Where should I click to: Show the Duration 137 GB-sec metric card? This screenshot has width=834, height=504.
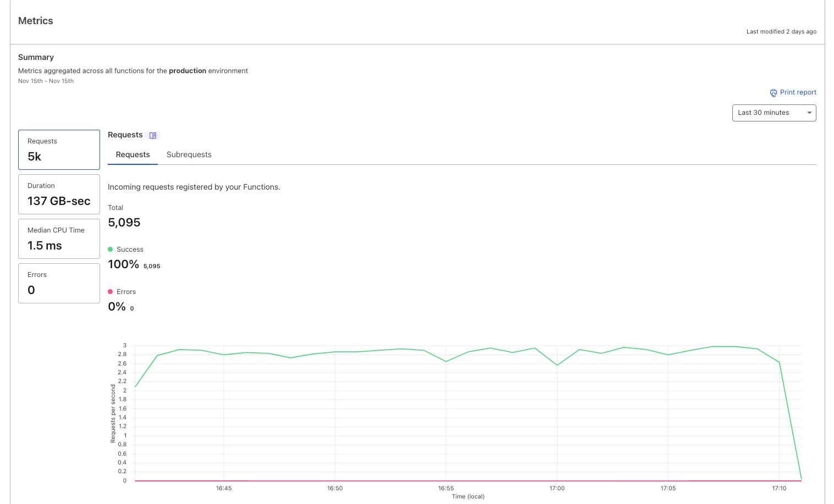click(x=59, y=194)
